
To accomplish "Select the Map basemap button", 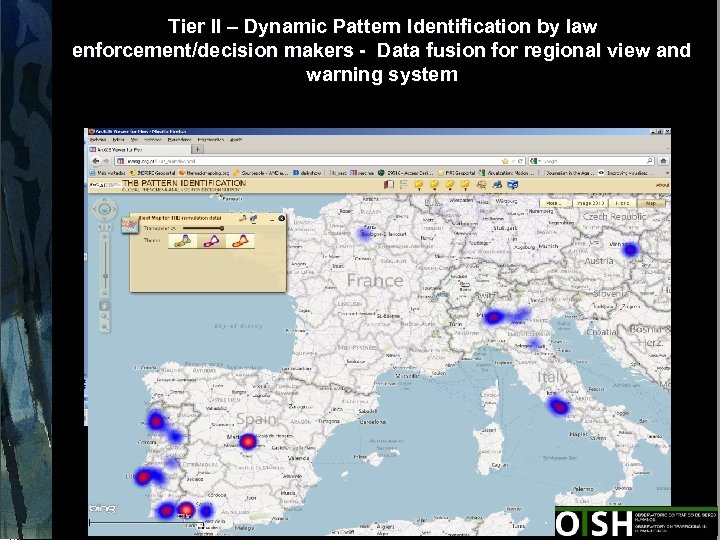I will pos(651,203).
